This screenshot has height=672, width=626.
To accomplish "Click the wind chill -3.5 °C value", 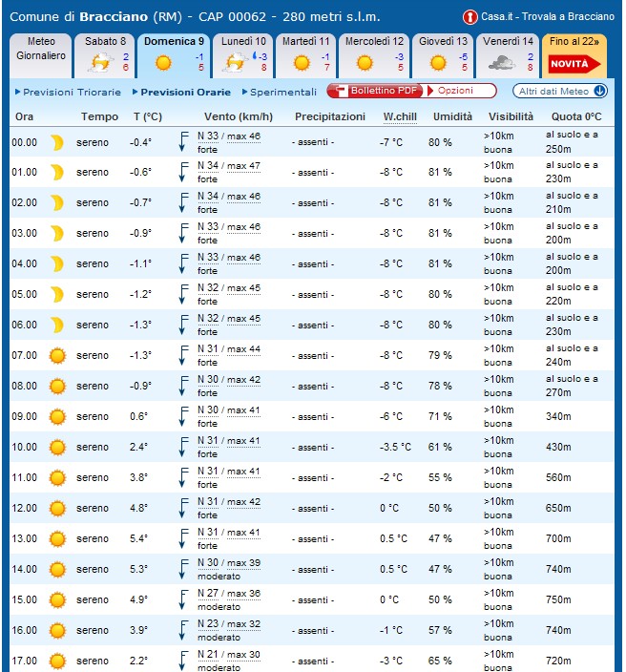I will pos(395,447).
